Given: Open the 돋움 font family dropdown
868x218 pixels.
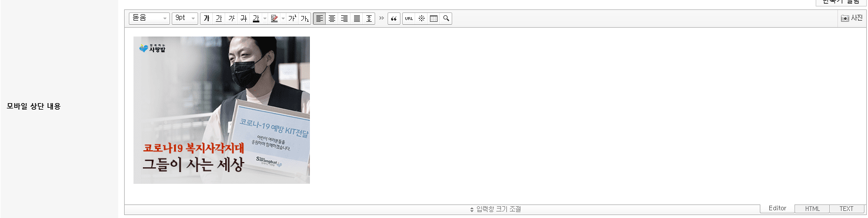Looking at the screenshot, I should click(x=149, y=18).
